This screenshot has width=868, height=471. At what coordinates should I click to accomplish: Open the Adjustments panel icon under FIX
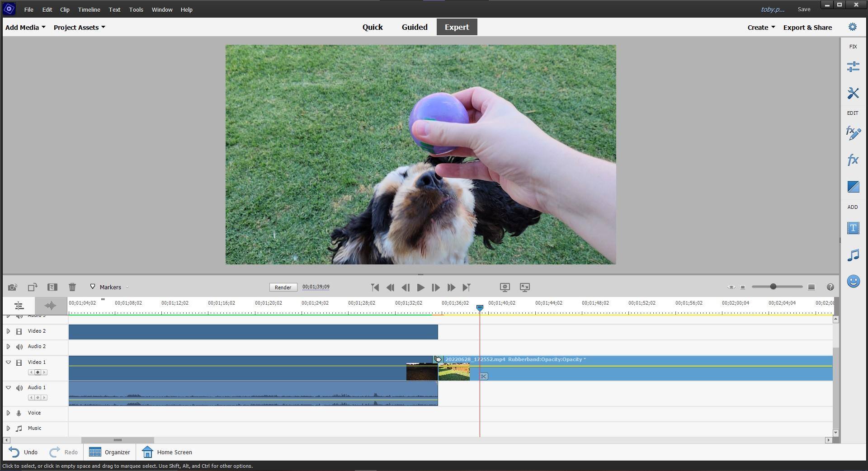[x=853, y=67]
